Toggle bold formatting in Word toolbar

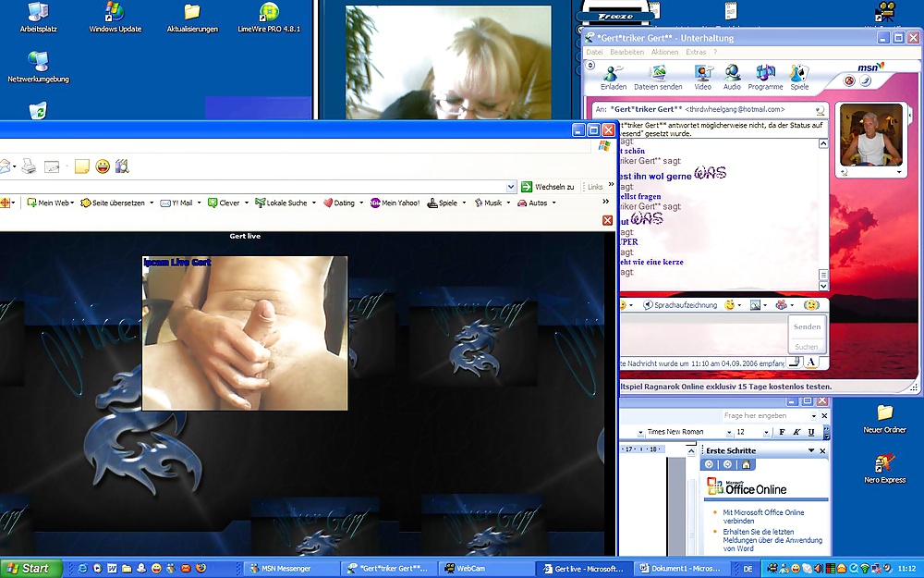click(x=782, y=432)
